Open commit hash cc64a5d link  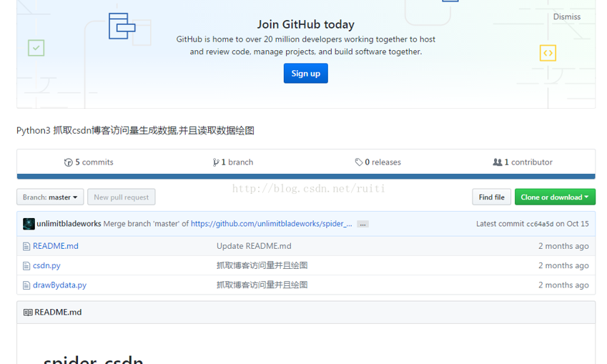click(x=540, y=224)
